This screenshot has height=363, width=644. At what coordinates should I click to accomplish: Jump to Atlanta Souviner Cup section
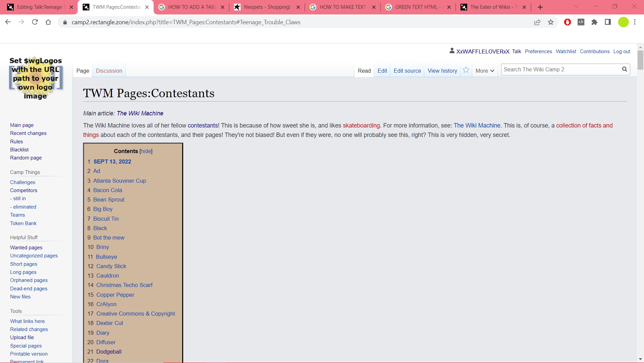coord(119,181)
